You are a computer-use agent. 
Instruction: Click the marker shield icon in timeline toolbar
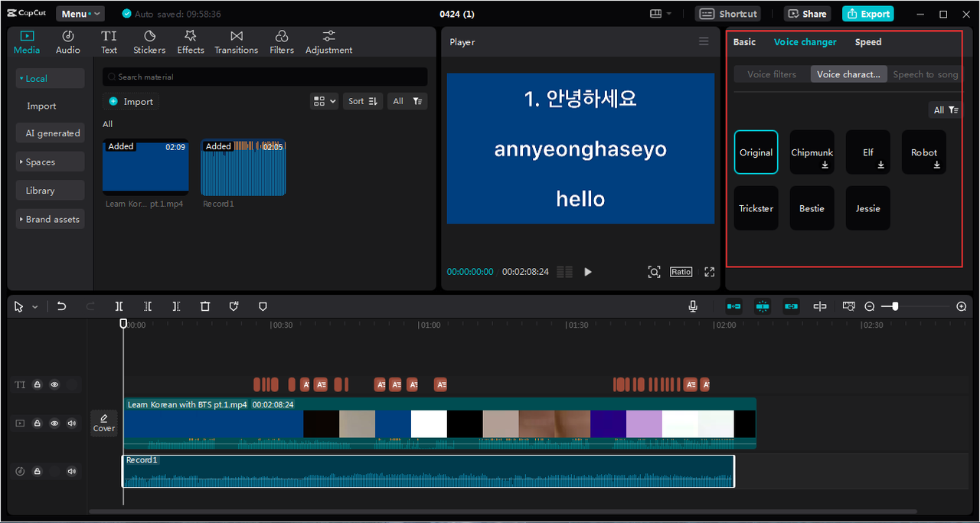(263, 306)
